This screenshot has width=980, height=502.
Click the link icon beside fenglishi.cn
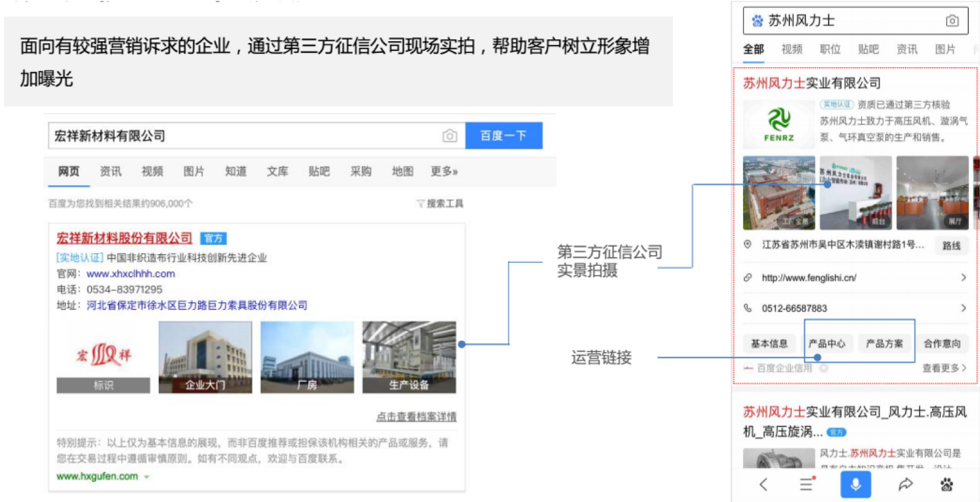click(747, 277)
